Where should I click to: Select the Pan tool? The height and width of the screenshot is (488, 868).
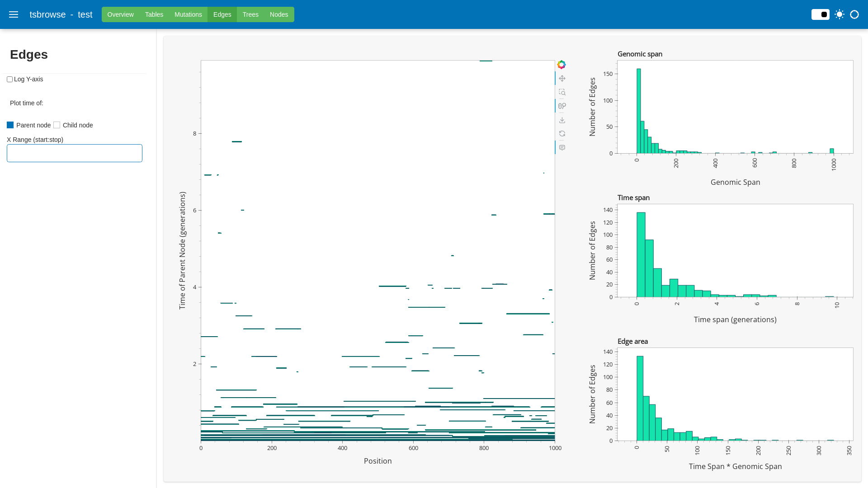pyautogui.click(x=562, y=79)
